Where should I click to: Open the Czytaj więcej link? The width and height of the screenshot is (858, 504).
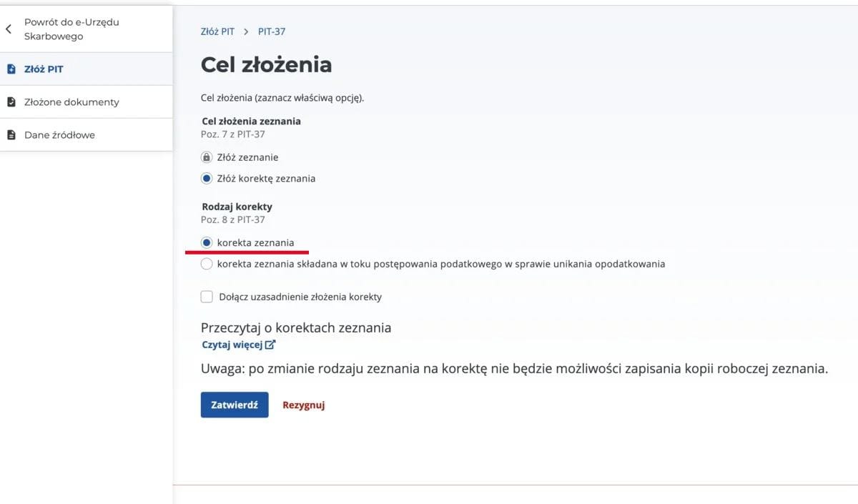pyautogui.click(x=232, y=345)
